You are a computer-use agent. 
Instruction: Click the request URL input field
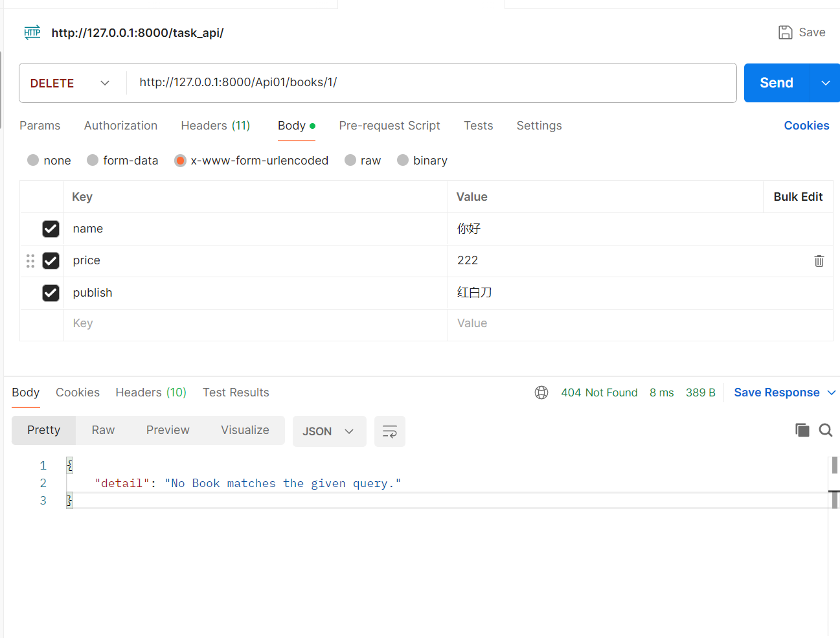coord(431,82)
